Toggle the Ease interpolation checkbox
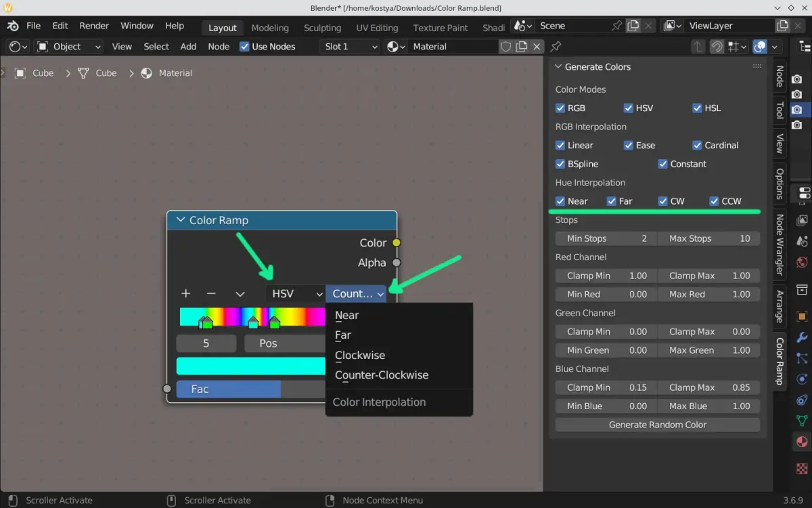This screenshot has height=508, width=812. coord(629,145)
